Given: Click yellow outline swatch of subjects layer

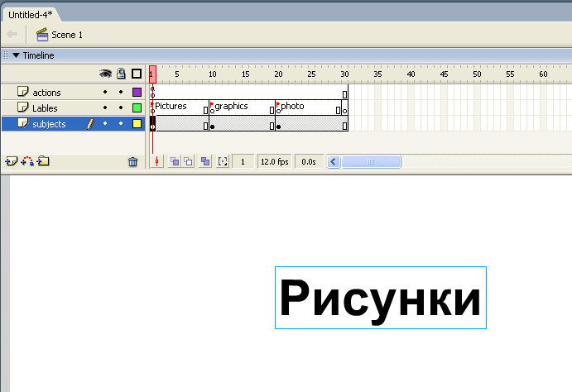Looking at the screenshot, I should click(137, 124).
